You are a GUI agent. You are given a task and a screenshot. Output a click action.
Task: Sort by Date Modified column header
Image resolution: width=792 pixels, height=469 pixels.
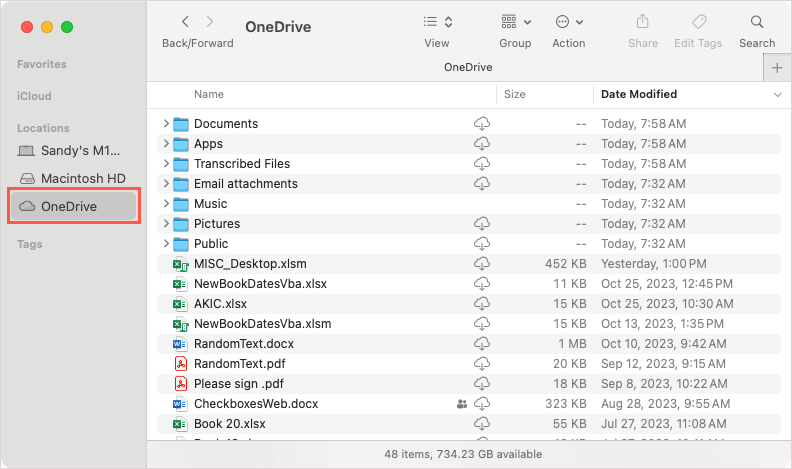639,94
